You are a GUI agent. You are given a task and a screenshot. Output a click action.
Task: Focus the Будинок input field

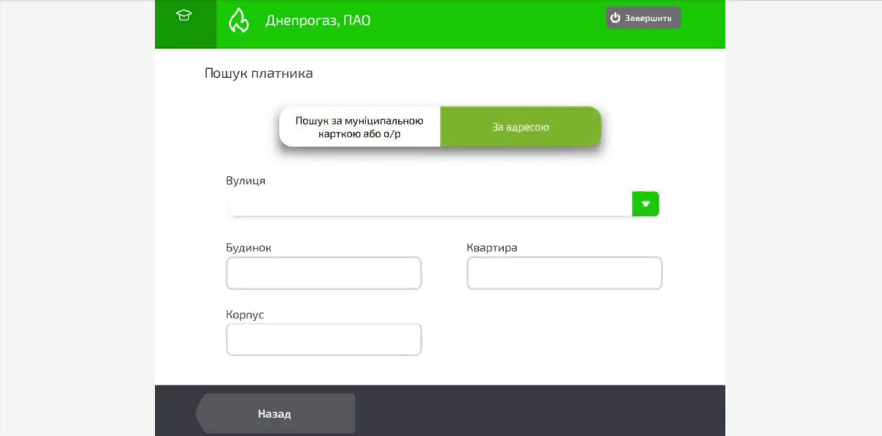pyautogui.click(x=324, y=273)
